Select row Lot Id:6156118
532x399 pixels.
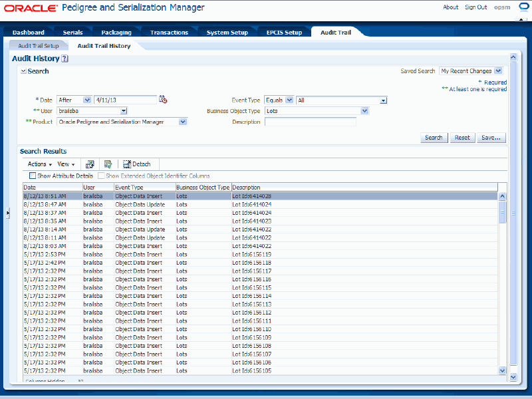[x=260, y=263]
